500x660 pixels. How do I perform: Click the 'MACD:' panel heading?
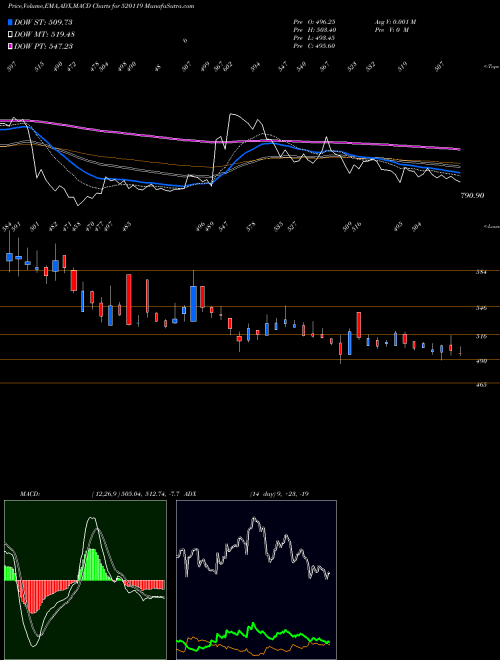click(x=29, y=494)
